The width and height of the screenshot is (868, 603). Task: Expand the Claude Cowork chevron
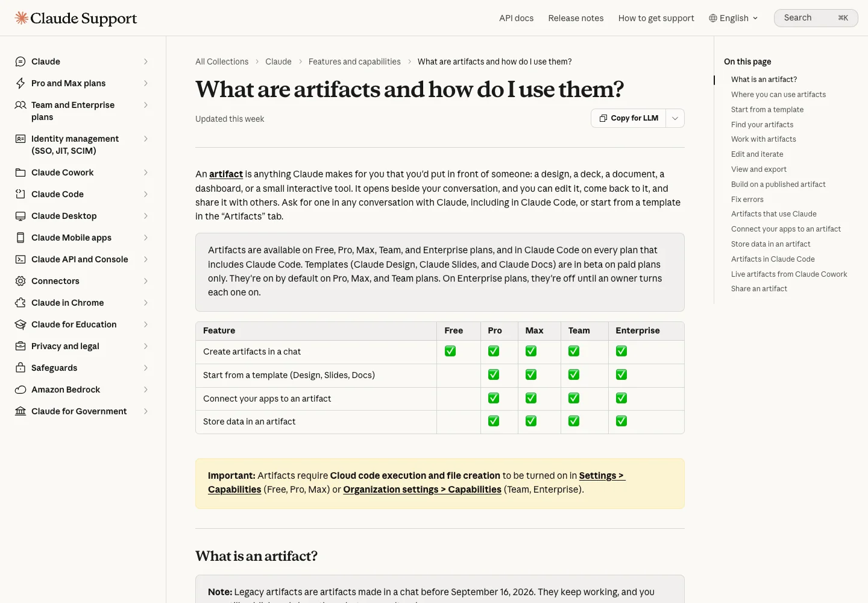(146, 172)
